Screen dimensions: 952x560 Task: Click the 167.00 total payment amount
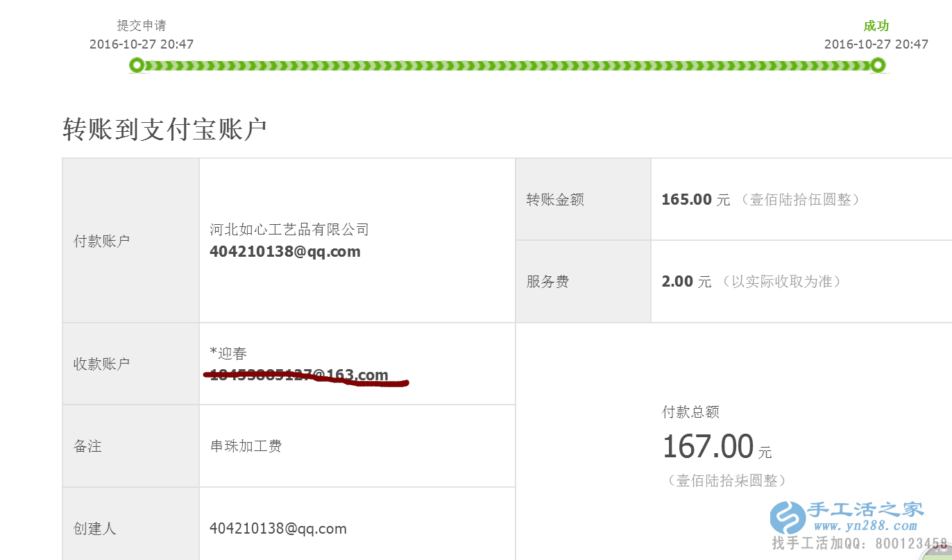(708, 446)
